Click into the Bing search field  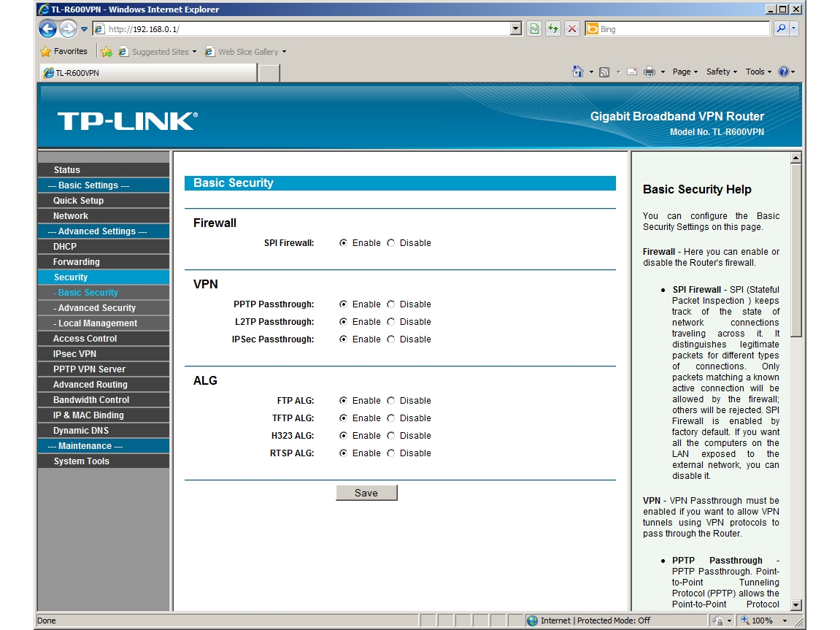point(684,29)
